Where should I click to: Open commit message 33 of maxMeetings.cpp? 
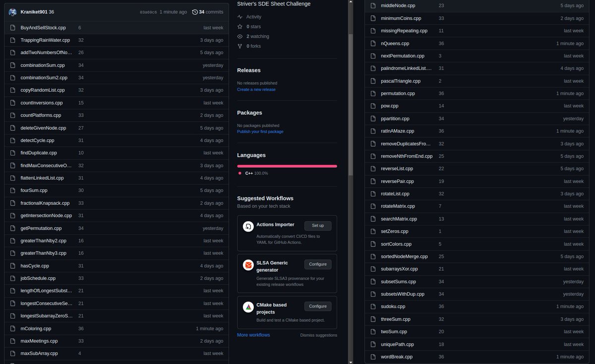tap(81, 341)
